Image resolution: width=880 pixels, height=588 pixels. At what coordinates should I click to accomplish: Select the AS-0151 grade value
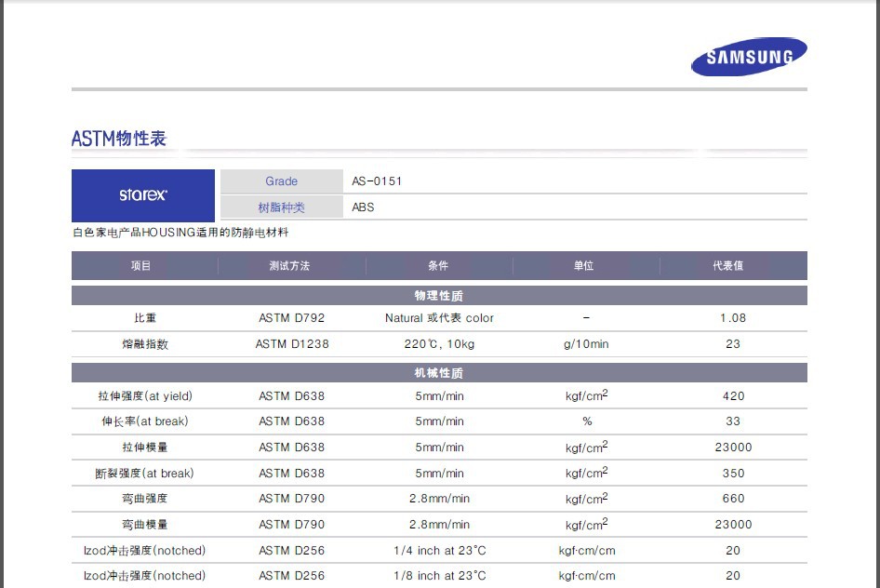(x=377, y=181)
